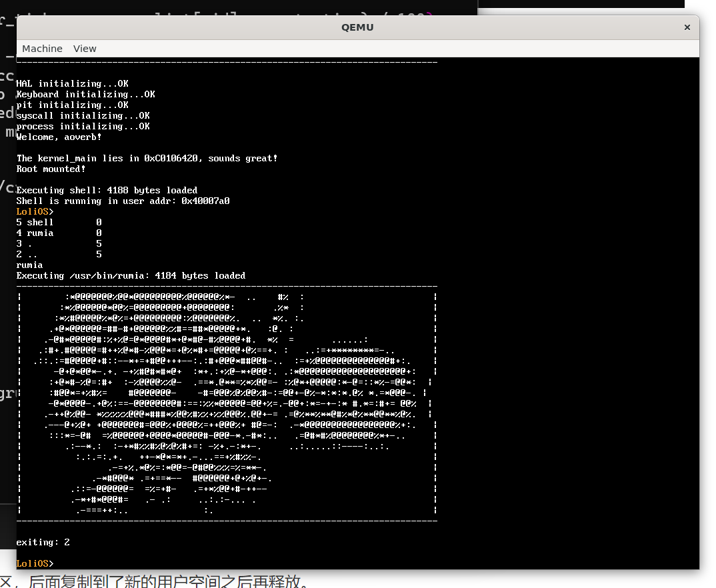Click the 'syscall initializing...OK' line

[x=83, y=115]
